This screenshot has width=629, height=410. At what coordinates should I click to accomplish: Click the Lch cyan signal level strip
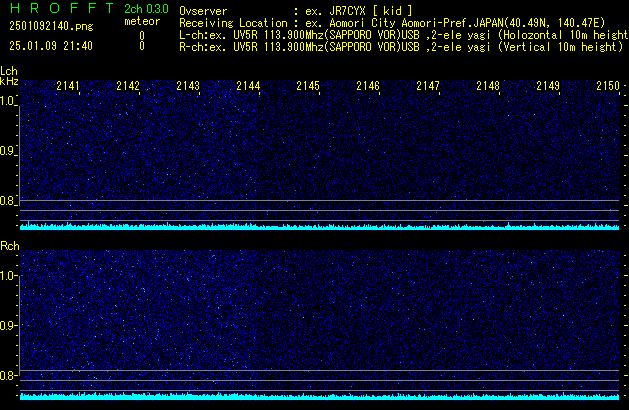(x=319, y=226)
